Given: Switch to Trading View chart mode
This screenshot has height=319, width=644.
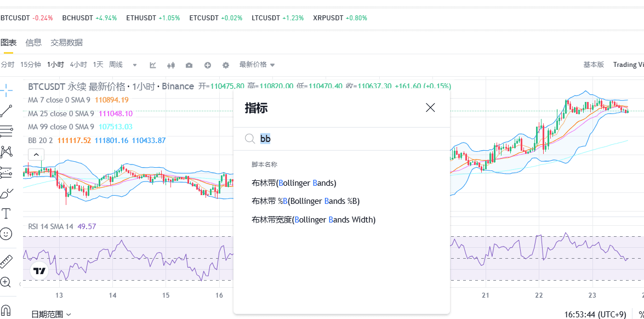Looking at the screenshot, I should coord(629,65).
